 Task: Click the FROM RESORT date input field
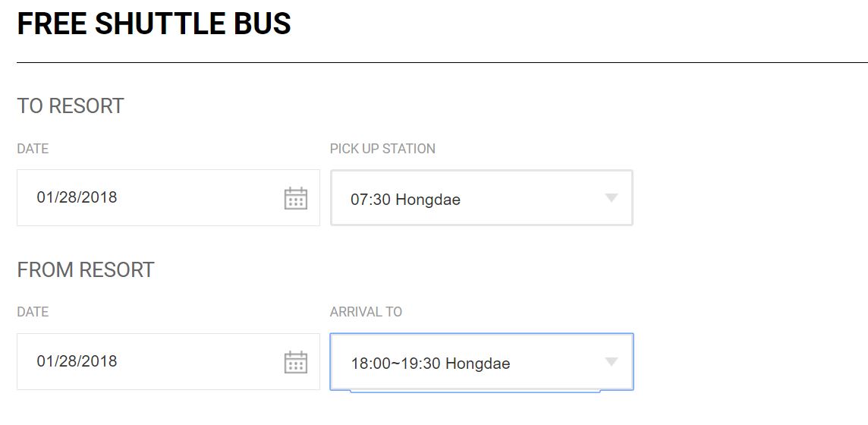152,362
